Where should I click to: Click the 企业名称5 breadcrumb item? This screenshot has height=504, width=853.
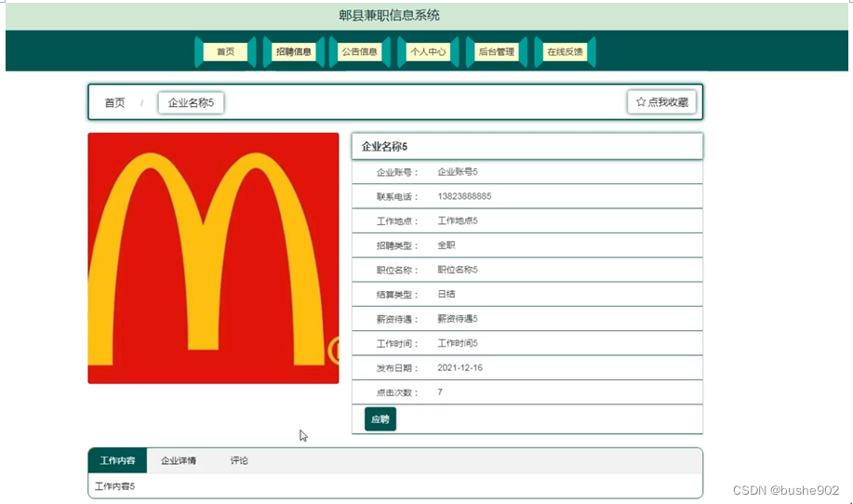click(191, 103)
